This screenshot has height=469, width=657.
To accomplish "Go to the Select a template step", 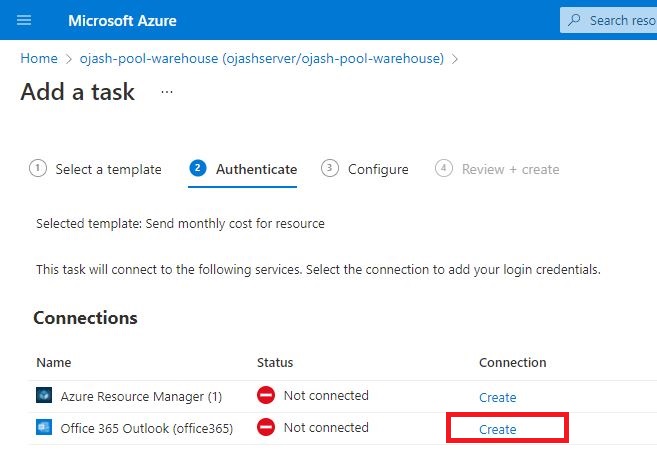I will pyautogui.click(x=95, y=169).
